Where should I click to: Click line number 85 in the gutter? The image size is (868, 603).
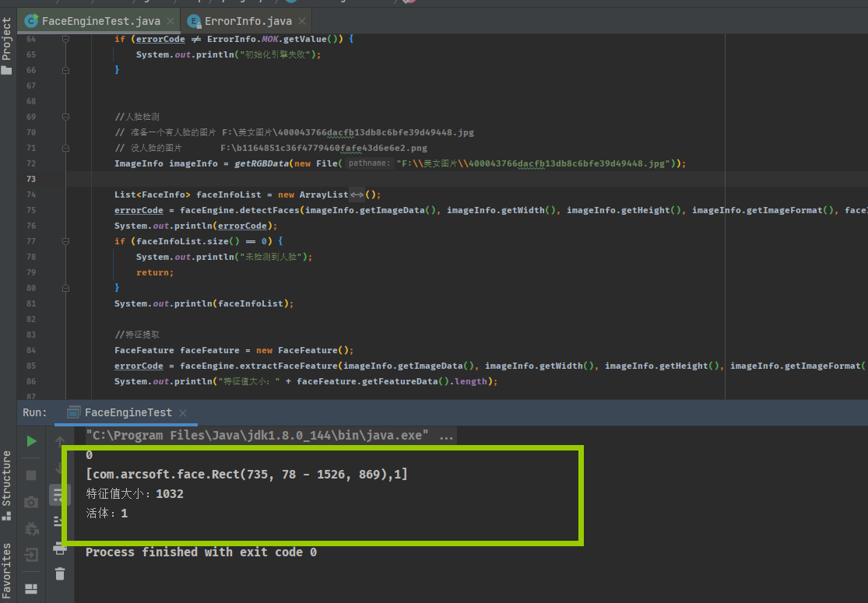coord(31,366)
